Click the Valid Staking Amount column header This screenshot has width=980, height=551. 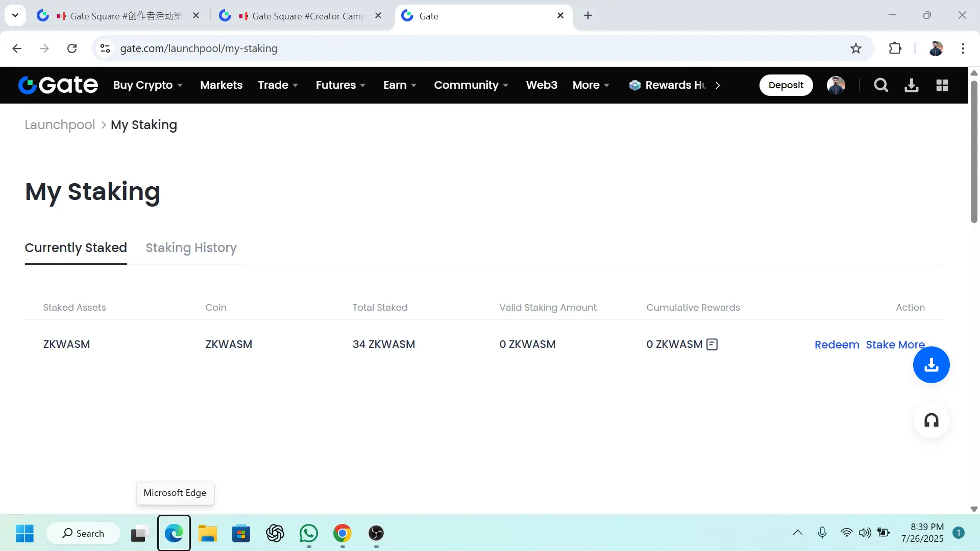point(548,308)
